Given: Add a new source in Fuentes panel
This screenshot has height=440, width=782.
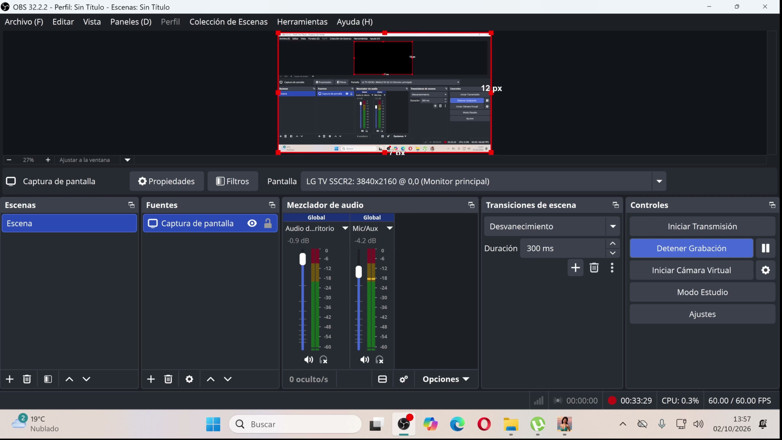Looking at the screenshot, I should [x=151, y=379].
